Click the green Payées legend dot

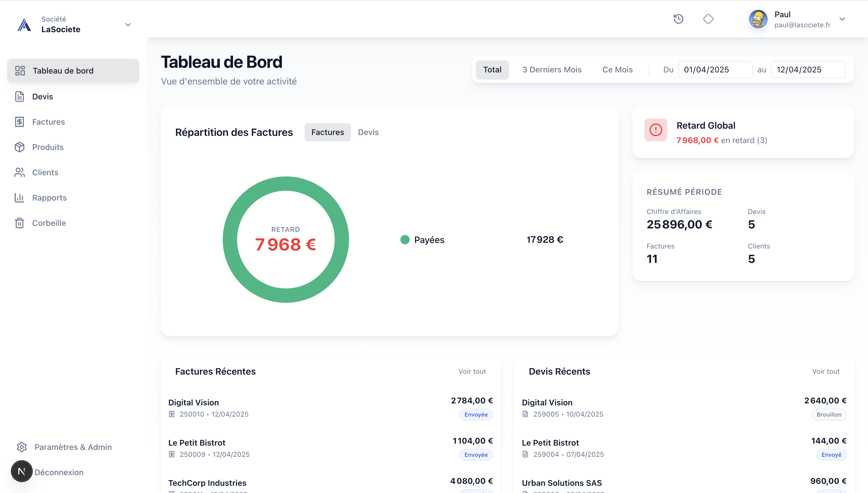click(x=404, y=240)
